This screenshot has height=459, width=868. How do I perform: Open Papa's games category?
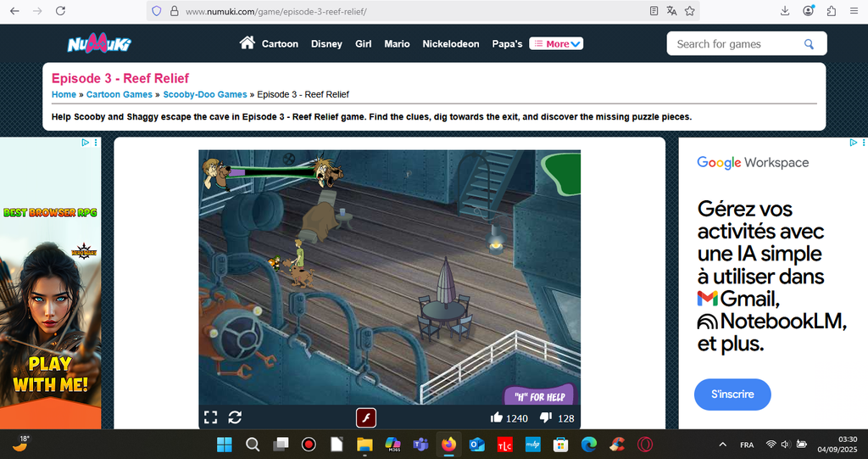(x=507, y=44)
